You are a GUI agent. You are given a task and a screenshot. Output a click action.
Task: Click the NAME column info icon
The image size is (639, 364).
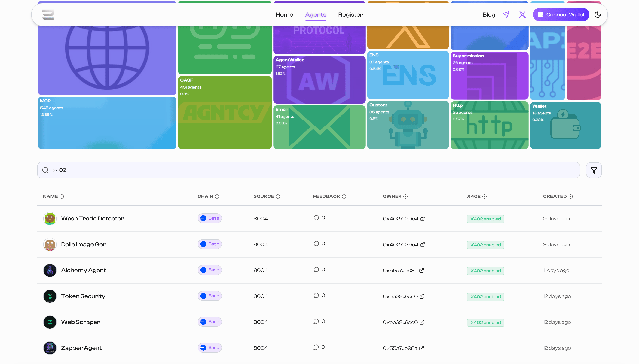(x=62, y=196)
